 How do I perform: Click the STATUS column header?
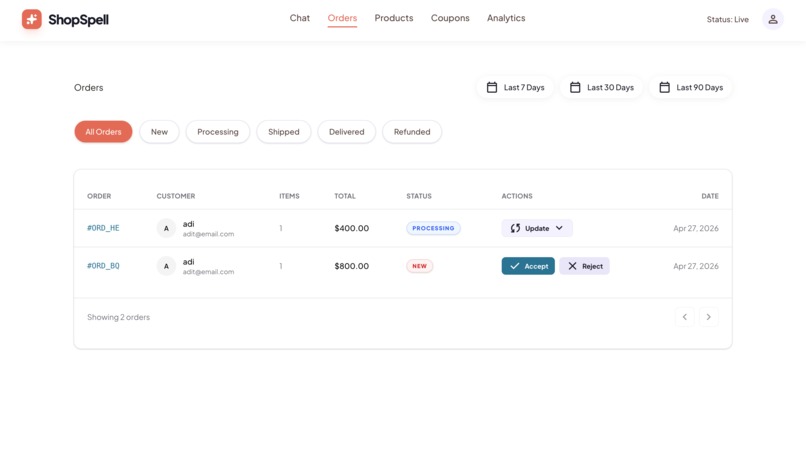[419, 196]
